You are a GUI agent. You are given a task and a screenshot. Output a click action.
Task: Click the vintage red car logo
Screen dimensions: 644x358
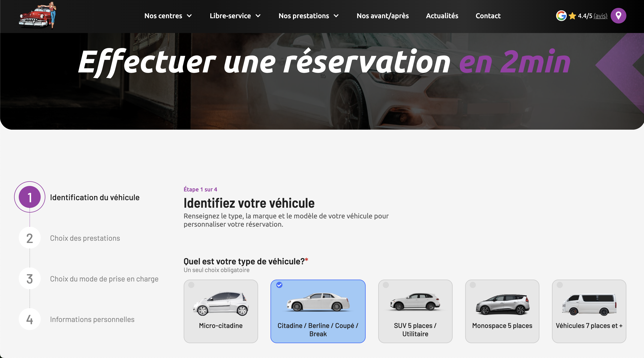[37, 16]
